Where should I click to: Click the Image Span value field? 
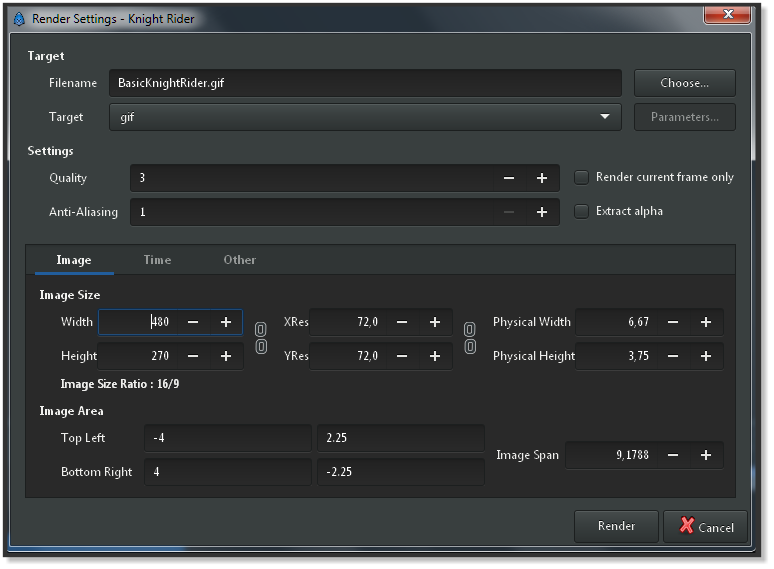(x=612, y=455)
